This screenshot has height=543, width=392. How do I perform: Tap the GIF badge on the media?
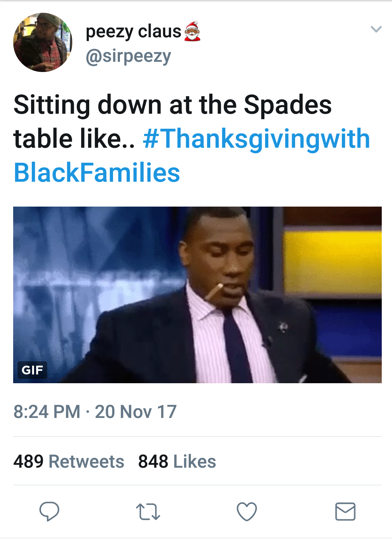pyautogui.click(x=32, y=370)
